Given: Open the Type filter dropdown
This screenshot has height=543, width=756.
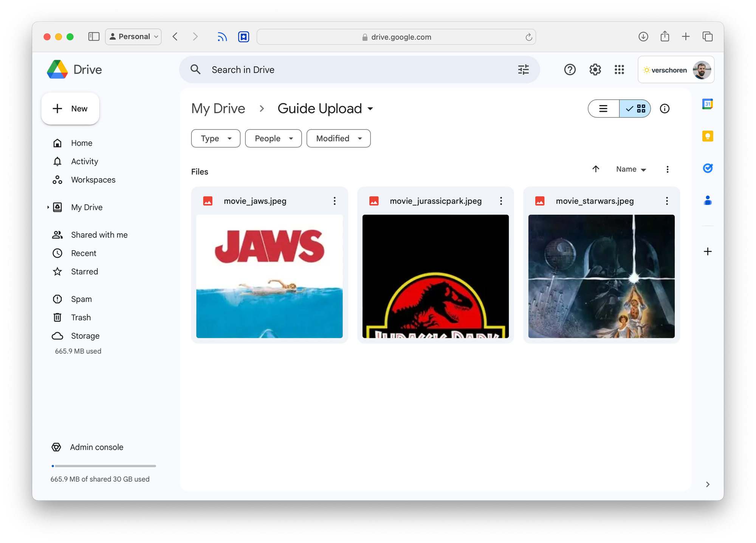Looking at the screenshot, I should coord(215,138).
